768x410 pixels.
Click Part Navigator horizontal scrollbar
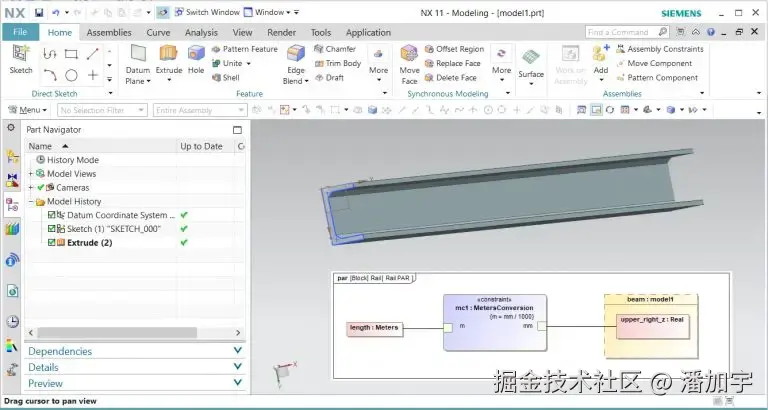click(117, 333)
